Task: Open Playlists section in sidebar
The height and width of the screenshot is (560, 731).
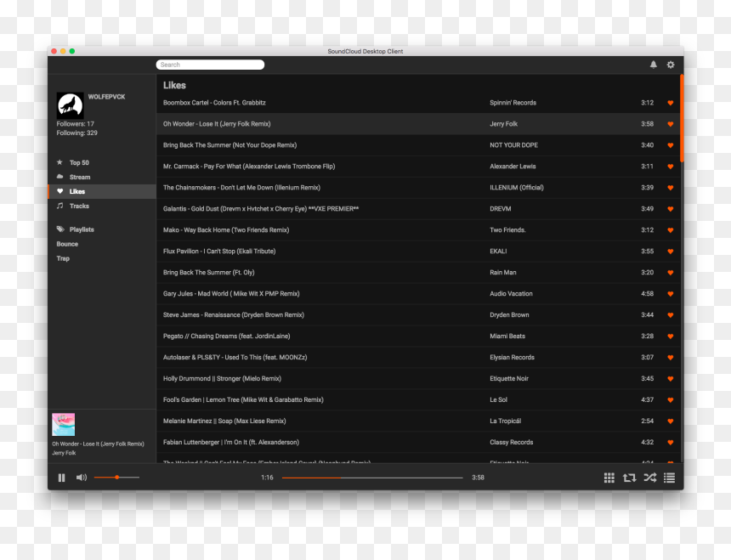Action: point(82,229)
